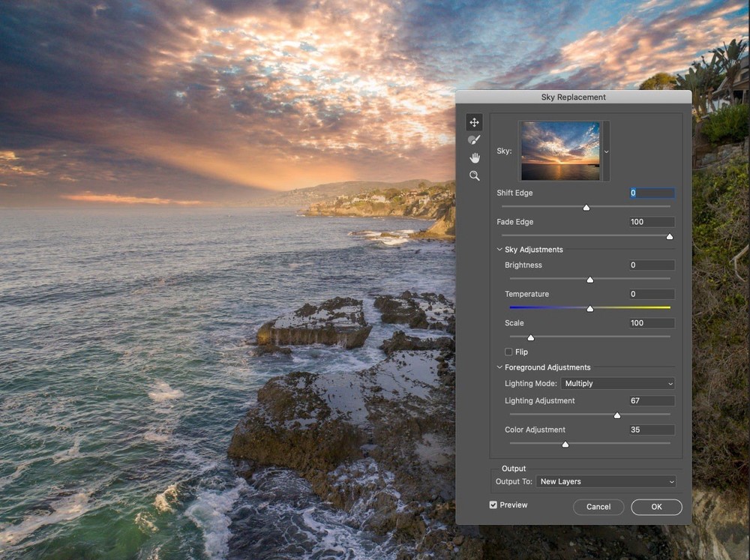This screenshot has width=750, height=560.
Task: Select the Sky Brush tool
Action: [x=474, y=139]
